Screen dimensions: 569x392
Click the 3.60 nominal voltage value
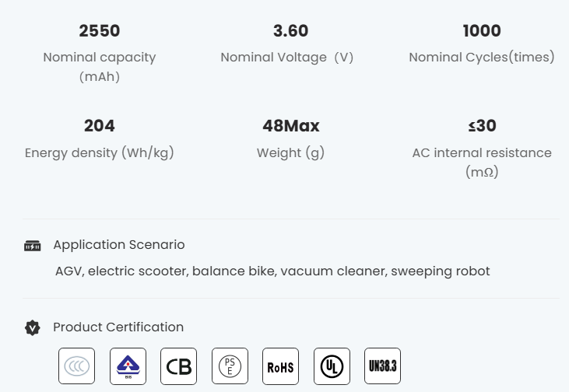point(290,31)
